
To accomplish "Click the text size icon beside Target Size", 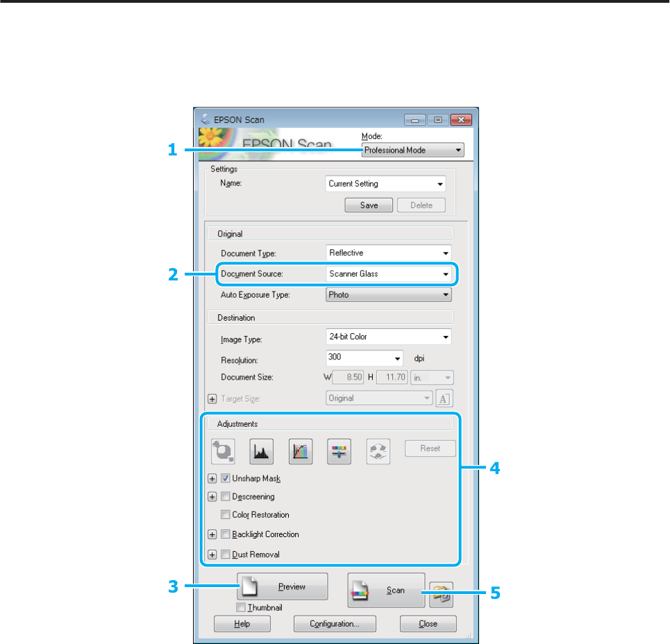I will coord(443,398).
